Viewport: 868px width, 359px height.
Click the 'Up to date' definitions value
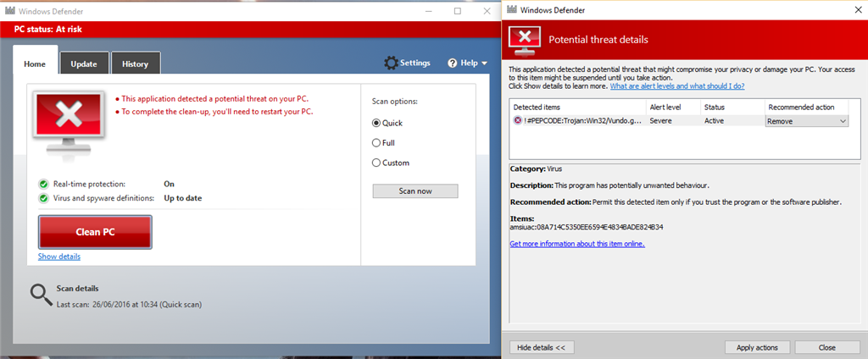pyautogui.click(x=183, y=198)
